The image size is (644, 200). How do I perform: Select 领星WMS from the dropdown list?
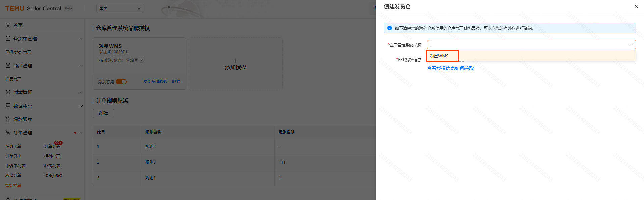coord(531,56)
